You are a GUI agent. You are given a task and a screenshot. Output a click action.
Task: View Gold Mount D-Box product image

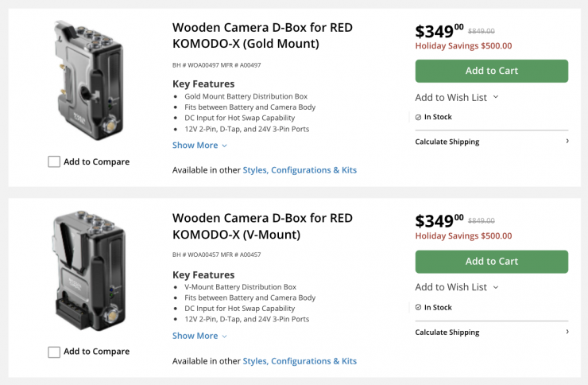click(89, 80)
